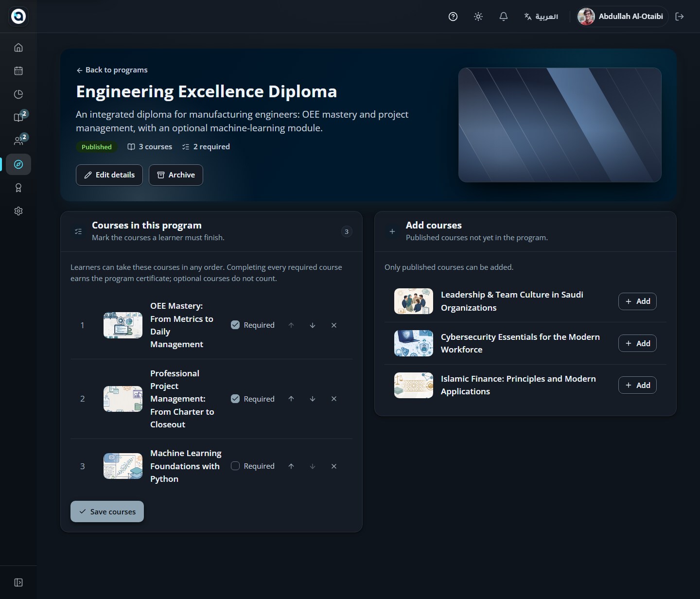
Task: Click the app logo at top left
Action: coord(18,17)
